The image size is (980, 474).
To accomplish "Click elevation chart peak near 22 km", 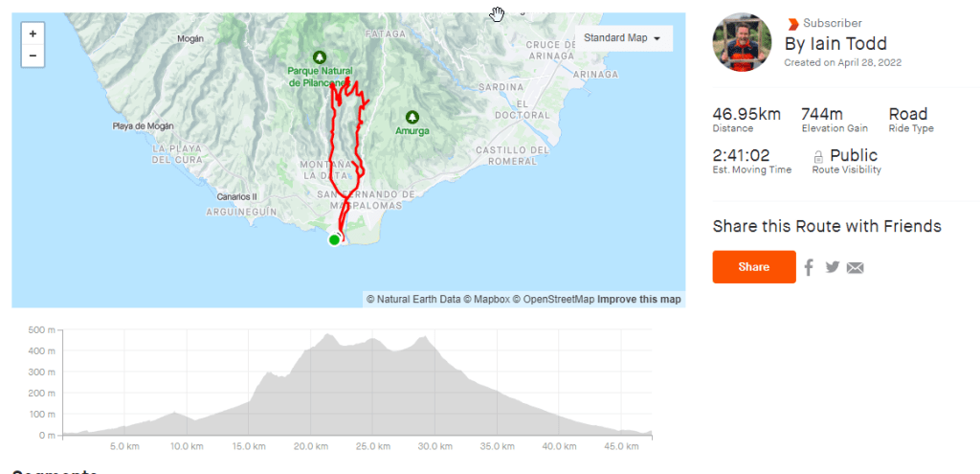I will point(328,336).
